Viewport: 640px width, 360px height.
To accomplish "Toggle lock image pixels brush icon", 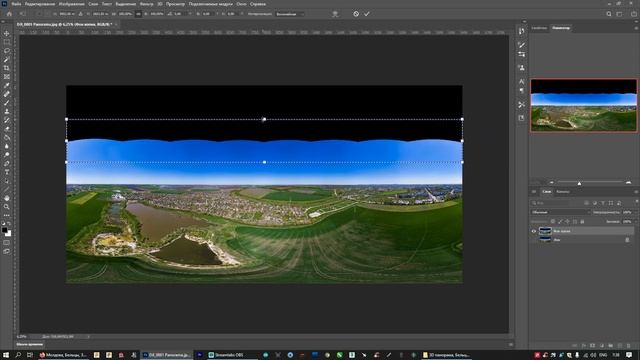I will click(x=560, y=222).
